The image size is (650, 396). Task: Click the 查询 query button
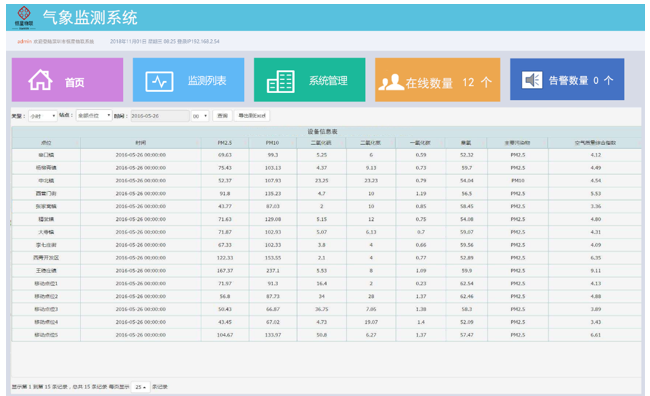click(222, 116)
